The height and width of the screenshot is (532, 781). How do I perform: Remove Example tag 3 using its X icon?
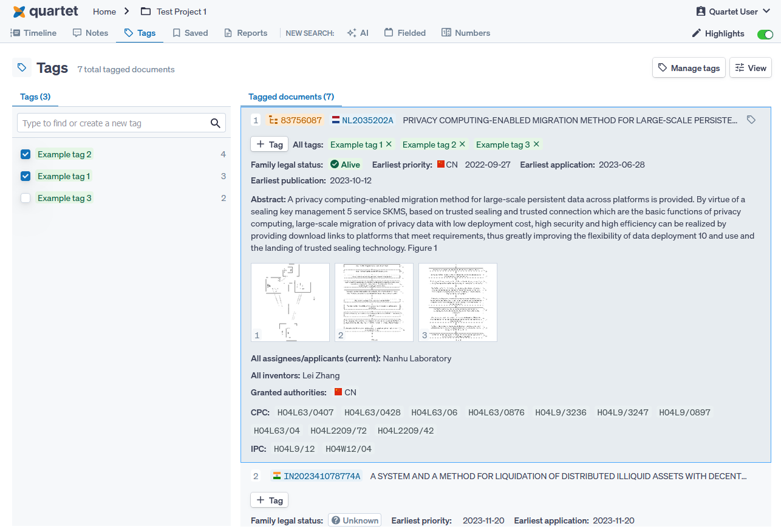click(x=536, y=145)
